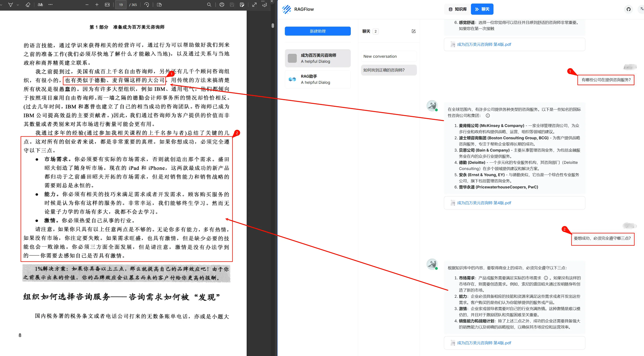Enter full screen with expand arrows icon
The height and width of the screenshot is (356, 644).
pyautogui.click(x=254, y=5)
